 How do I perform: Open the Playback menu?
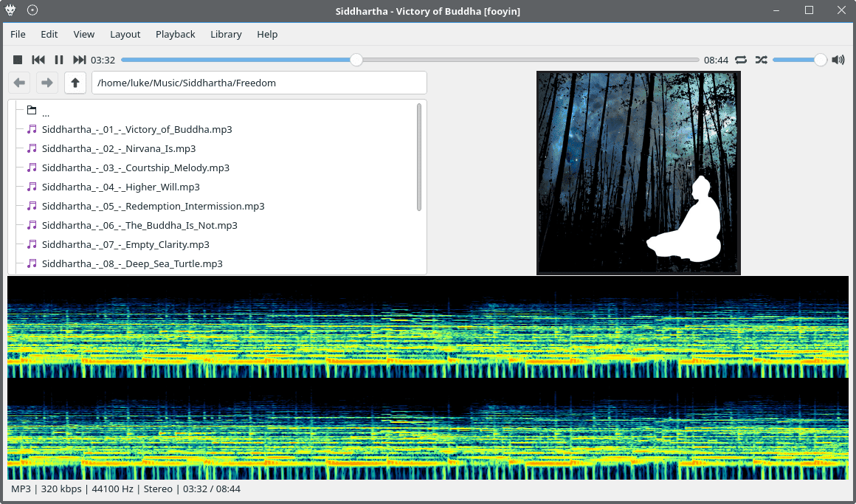175,34
